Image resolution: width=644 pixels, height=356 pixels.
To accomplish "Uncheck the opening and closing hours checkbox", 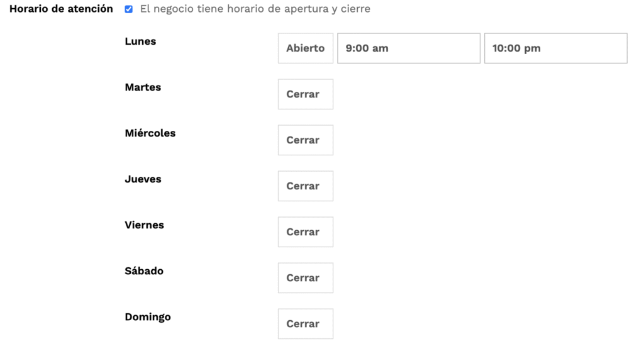I will click(x=129, y=9).
